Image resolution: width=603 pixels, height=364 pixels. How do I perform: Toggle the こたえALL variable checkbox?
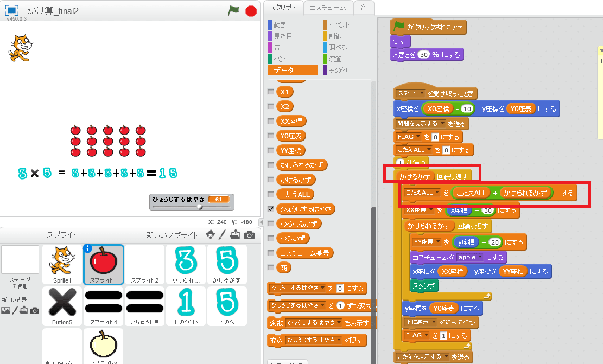coord(271,194)
